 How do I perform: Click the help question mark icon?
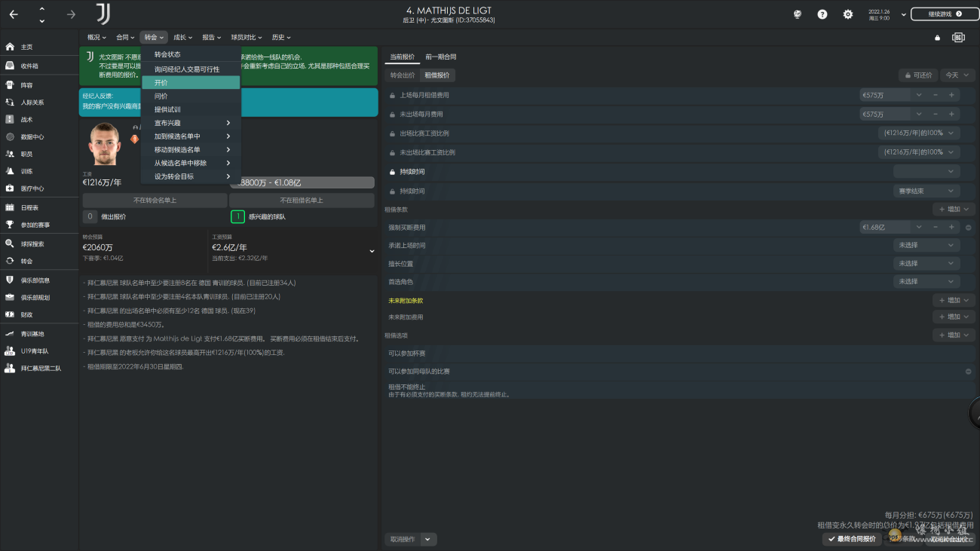point(822,14)
